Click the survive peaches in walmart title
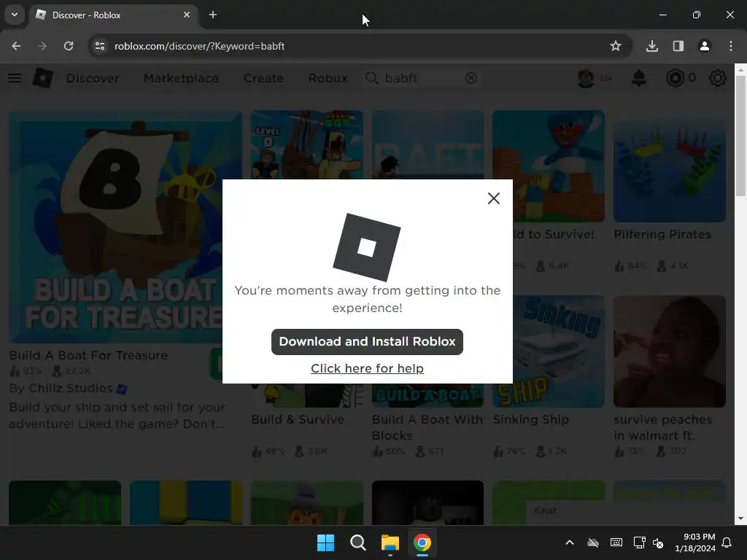The image size is (747, 560). [x=662, y=427]
